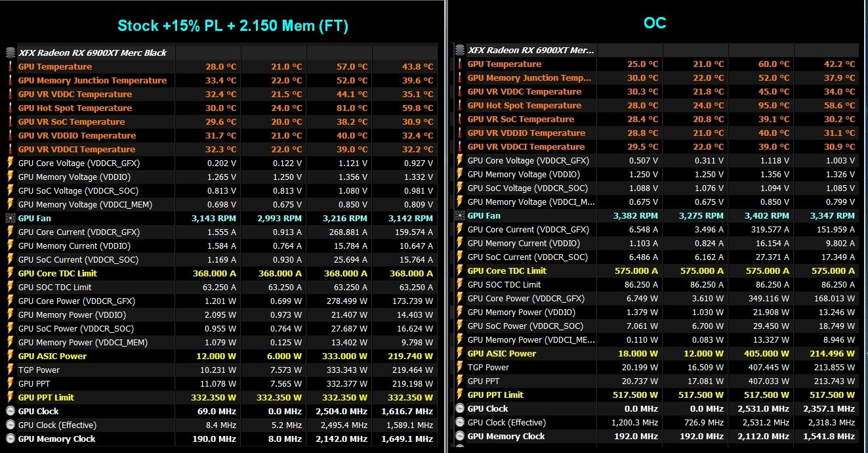Select GPU Memory Junction Temp... label in OC panel
The width and height of the screenshot is (868, 453).
529,77
